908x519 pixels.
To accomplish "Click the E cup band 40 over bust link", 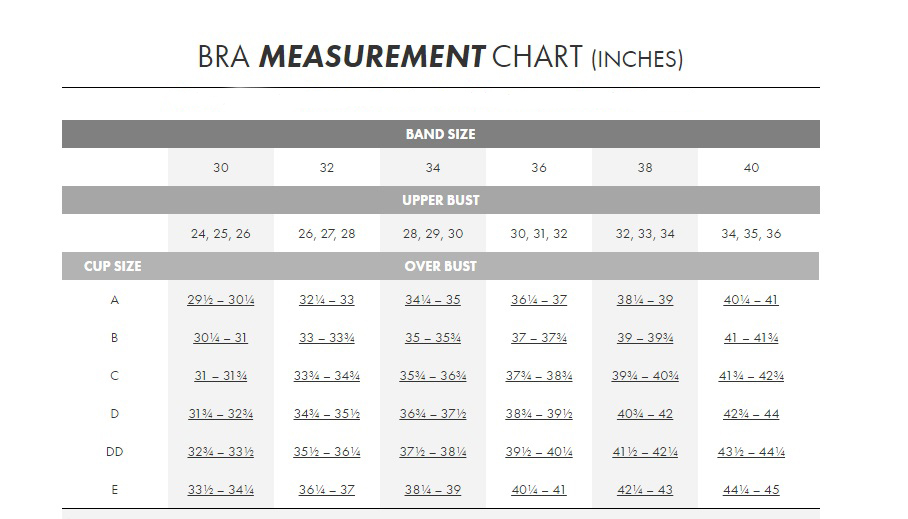I will 751,490.
